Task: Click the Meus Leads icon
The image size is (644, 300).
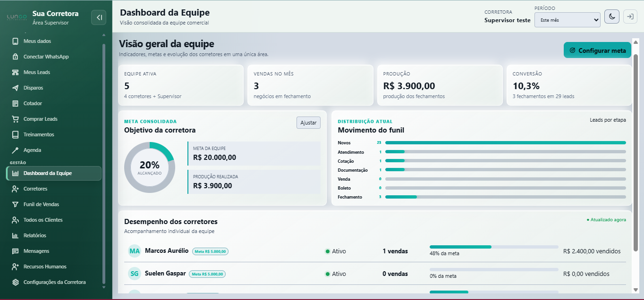Action: point(15,72)
